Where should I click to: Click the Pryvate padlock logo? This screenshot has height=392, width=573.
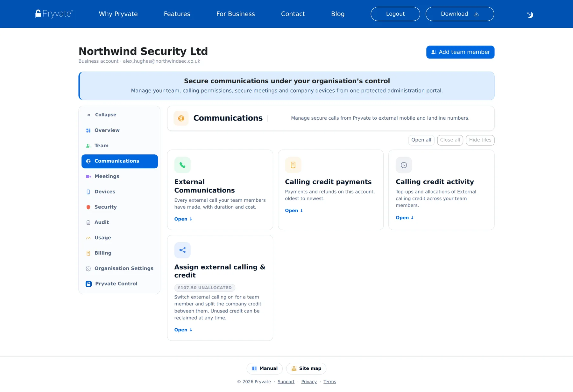click(54, 14)
